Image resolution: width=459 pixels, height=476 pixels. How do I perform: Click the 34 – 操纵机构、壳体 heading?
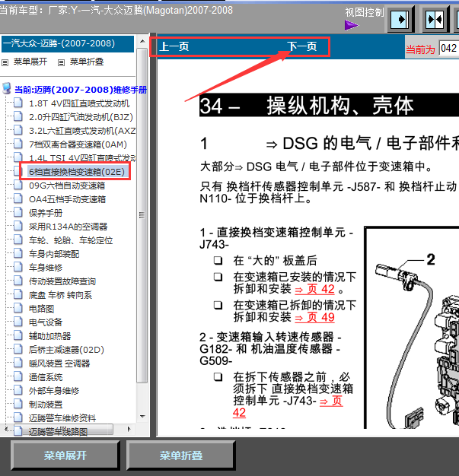click(x=329, y=106)
